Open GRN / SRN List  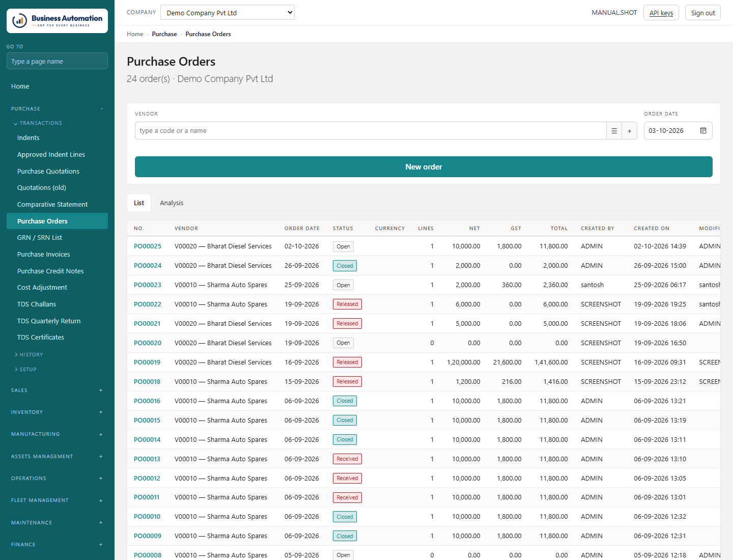57,238
